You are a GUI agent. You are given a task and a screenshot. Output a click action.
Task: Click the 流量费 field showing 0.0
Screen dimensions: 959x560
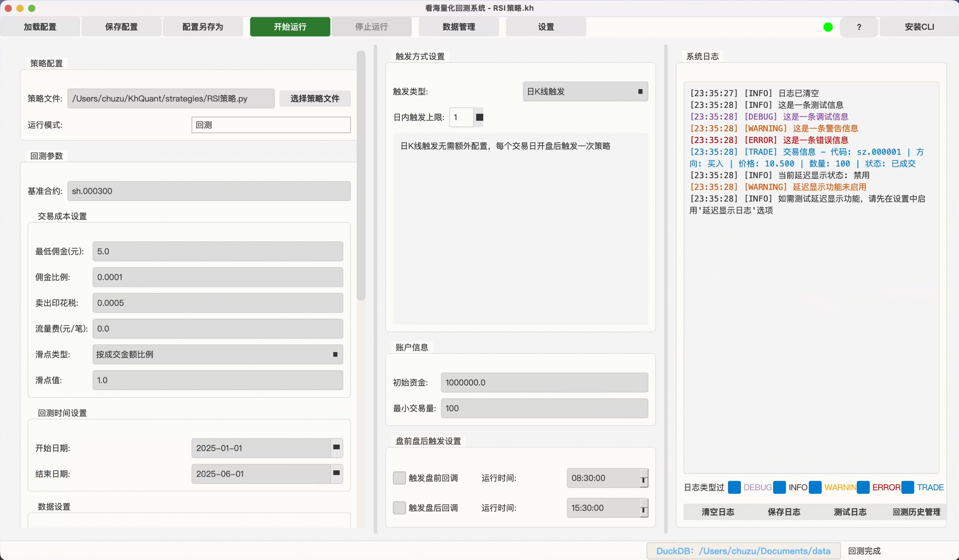218,328
